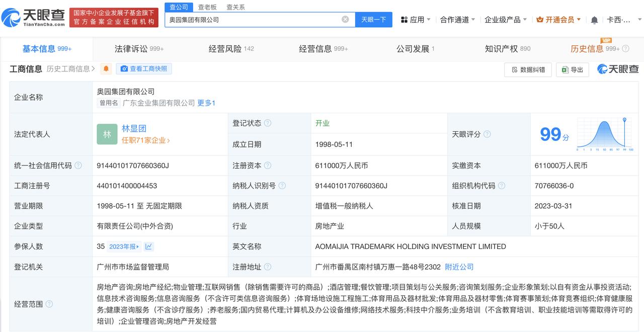644x332 pixels.
Task: Click the help icon beside 天眼评分
Action: pos(487,134)
